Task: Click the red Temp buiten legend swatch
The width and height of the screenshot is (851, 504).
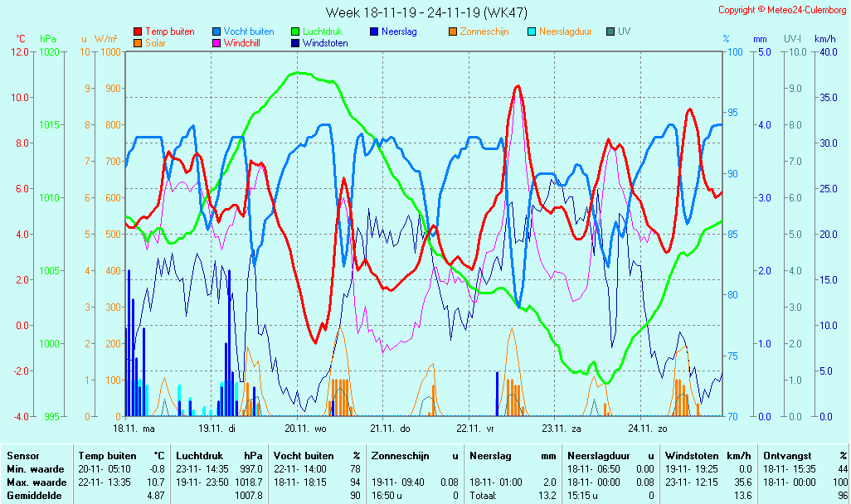Action: (x=138, y=31)
